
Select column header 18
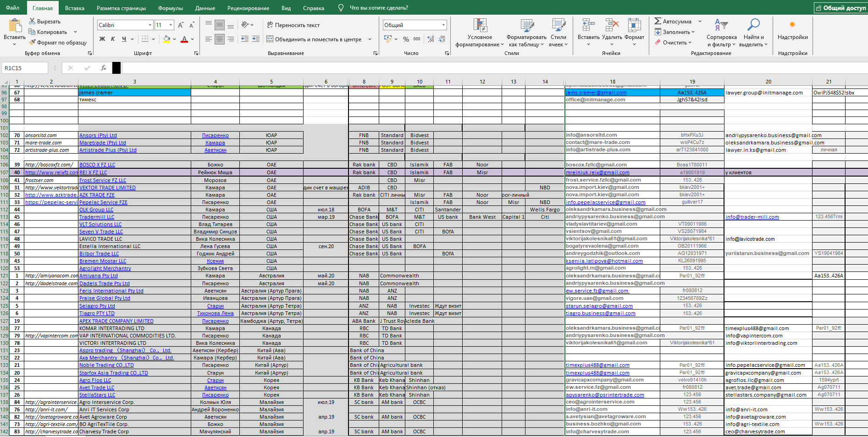[x=612, y=82]
